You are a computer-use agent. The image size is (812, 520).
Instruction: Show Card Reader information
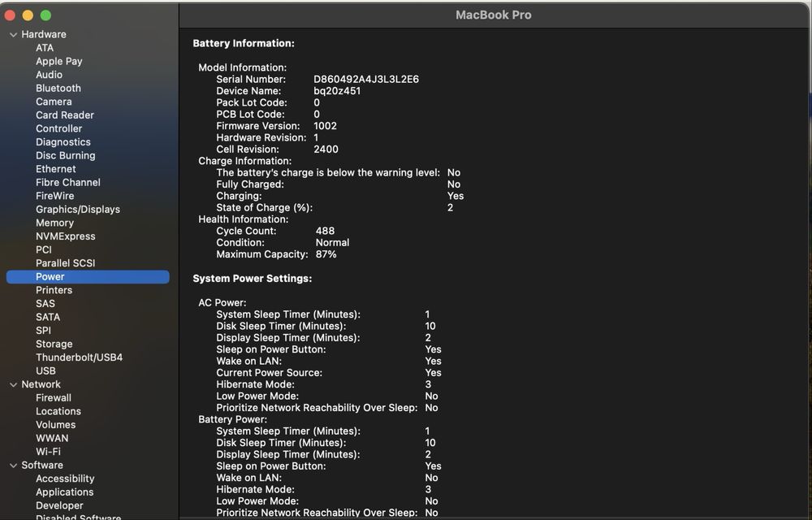click(x=65, y=115)
